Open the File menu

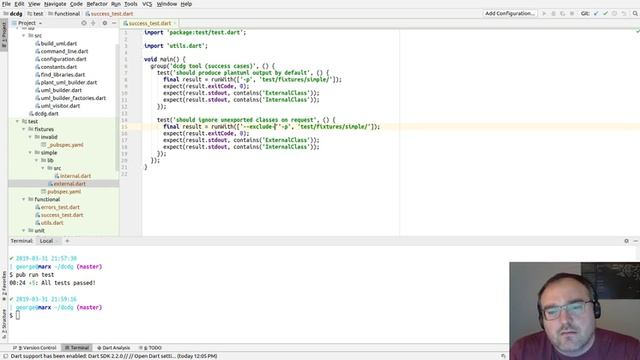click(x=6, y=4)
